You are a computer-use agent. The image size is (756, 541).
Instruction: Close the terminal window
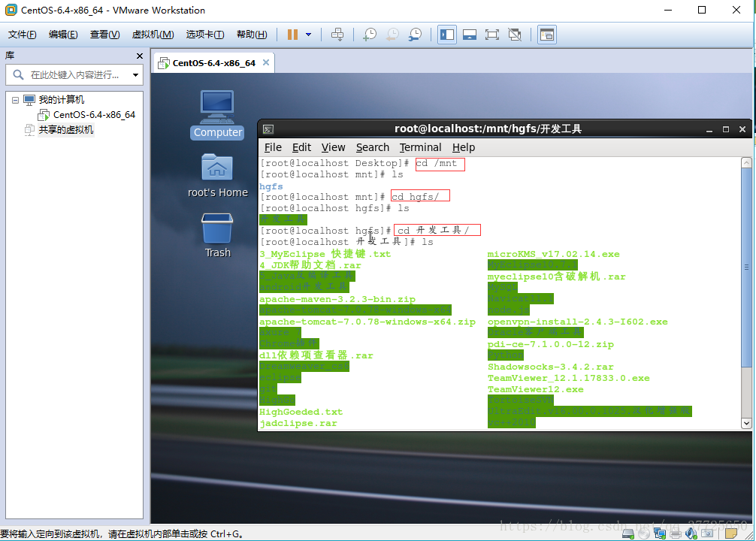pyautogui.click(x=742, y=129)
